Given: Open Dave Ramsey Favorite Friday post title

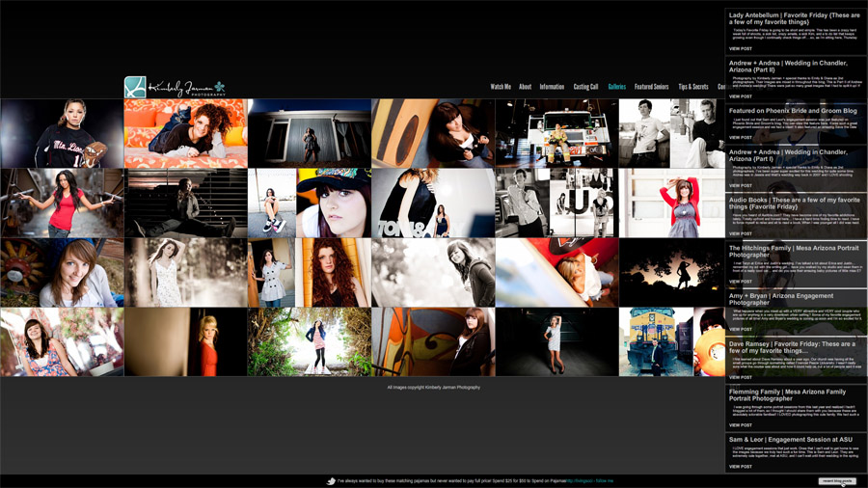Looking at the screenshot, I should (792, 347).
